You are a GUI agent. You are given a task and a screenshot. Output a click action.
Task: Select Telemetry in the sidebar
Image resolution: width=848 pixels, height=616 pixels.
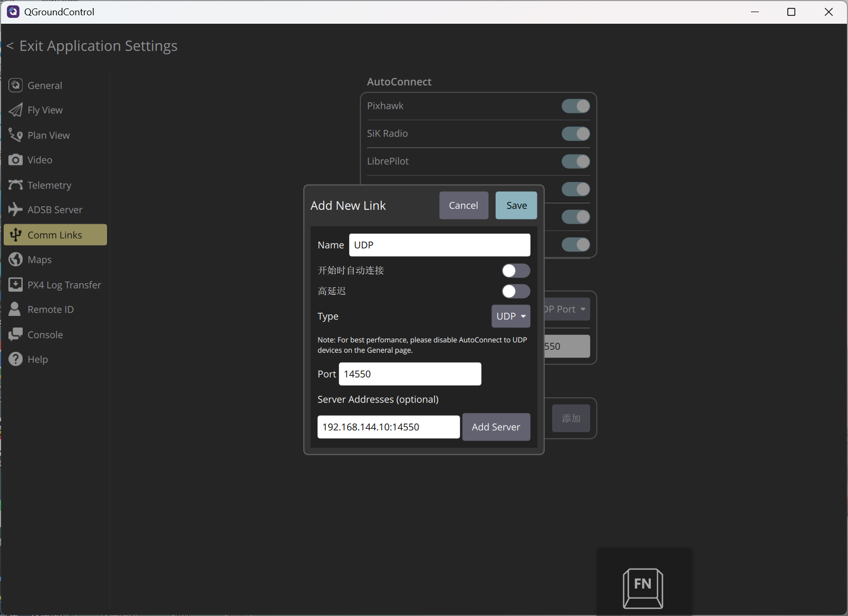(x=55, y=185)
